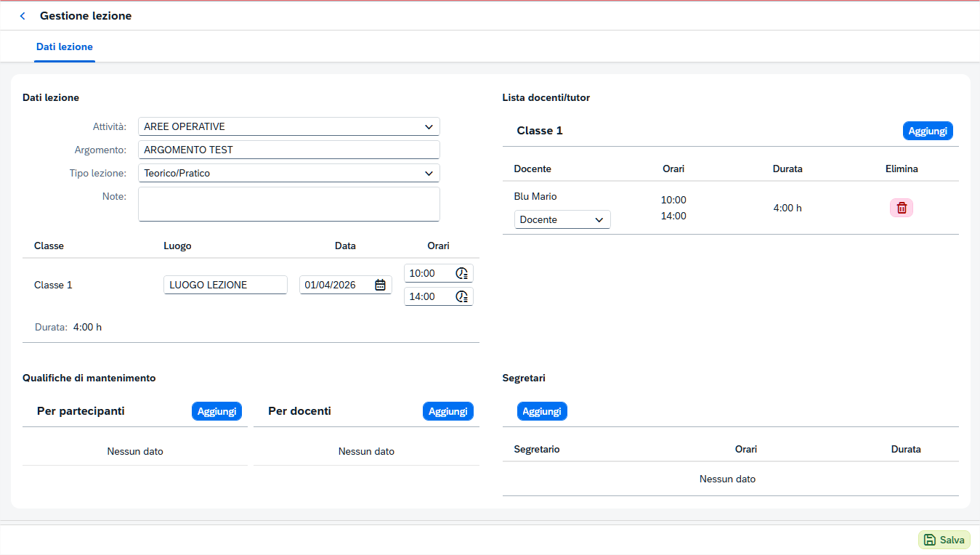Save the lesson with the Salva button
The height and width of the screenshot is (555, 980).
(x=944, y=540)
